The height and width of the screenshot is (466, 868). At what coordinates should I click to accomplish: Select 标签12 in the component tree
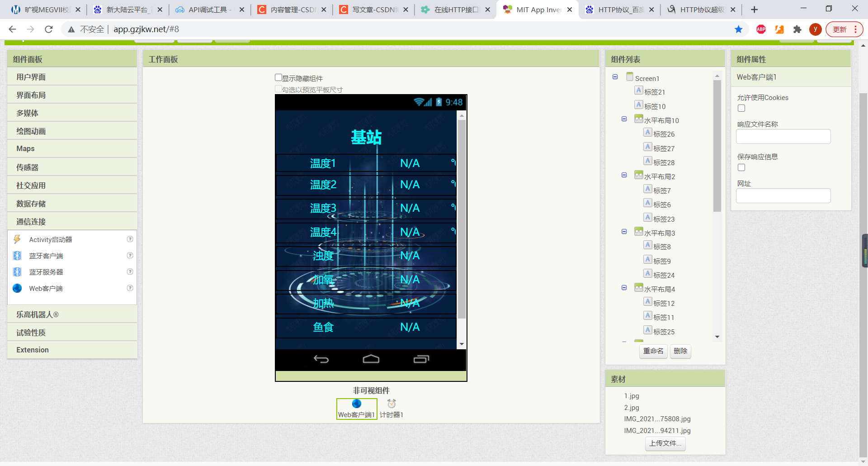664,304
